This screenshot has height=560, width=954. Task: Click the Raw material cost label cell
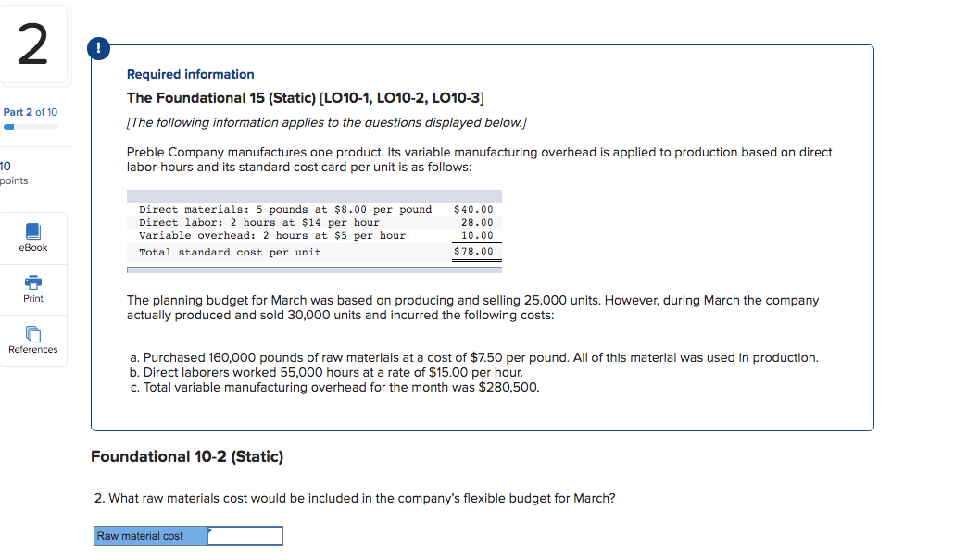pyautogui.click(x=148, y=535)
